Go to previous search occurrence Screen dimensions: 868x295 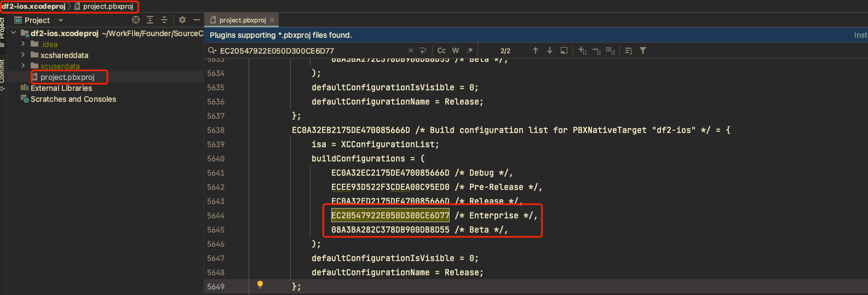pyautogui.click(x=536, y=50)
